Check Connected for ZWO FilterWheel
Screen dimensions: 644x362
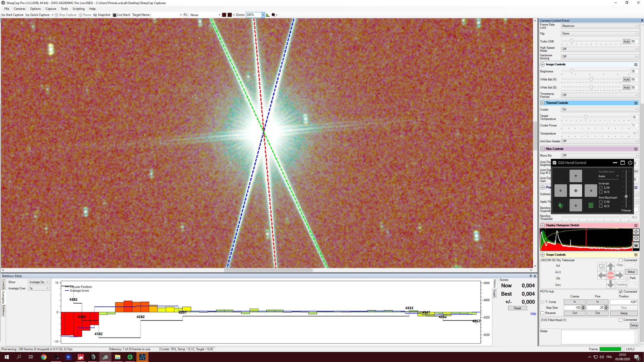(620, 320)
